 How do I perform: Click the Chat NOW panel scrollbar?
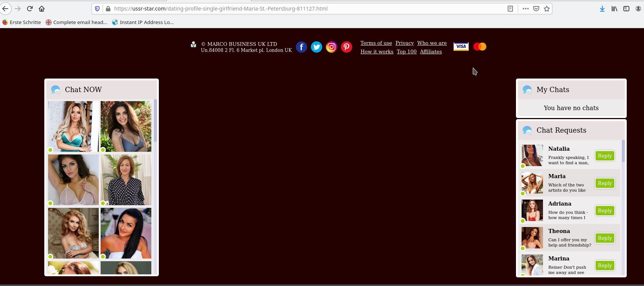pyautogui.click(x=155, y=120)
